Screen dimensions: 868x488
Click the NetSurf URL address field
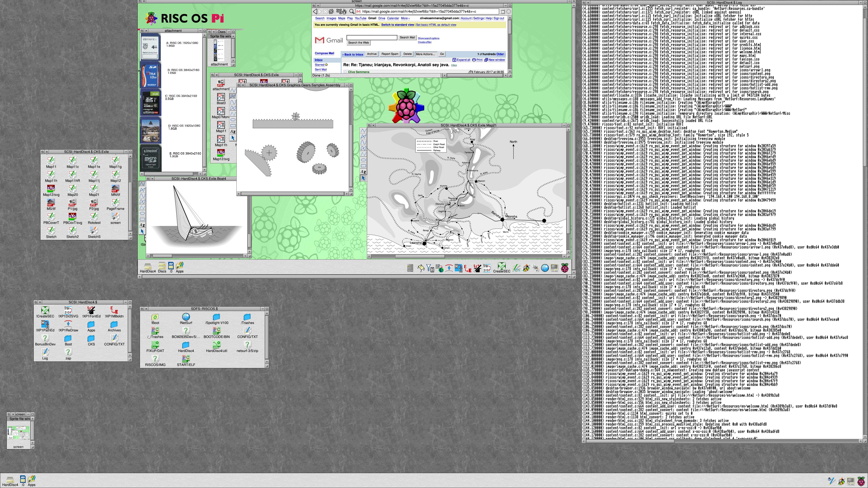tap(427, 12)
